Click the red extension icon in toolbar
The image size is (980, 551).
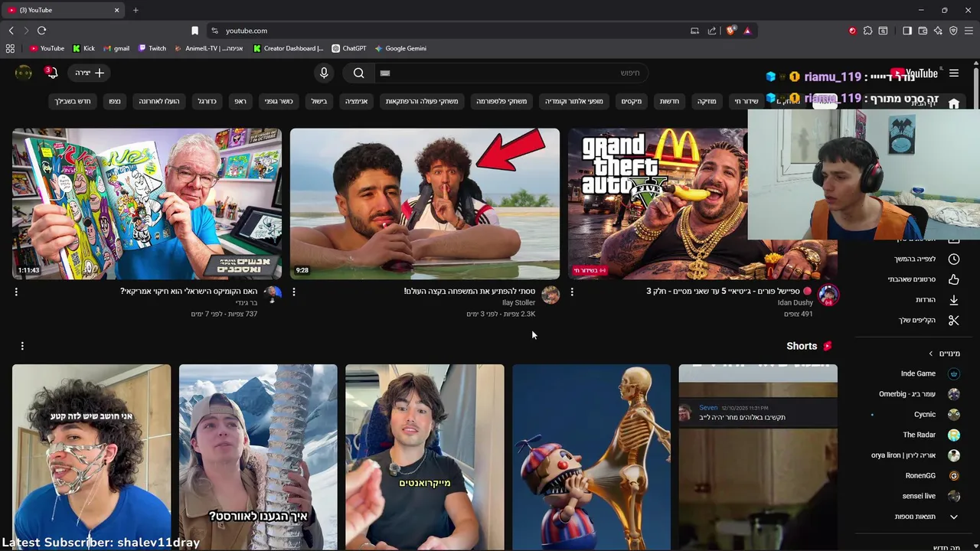[x=852, y=31]
